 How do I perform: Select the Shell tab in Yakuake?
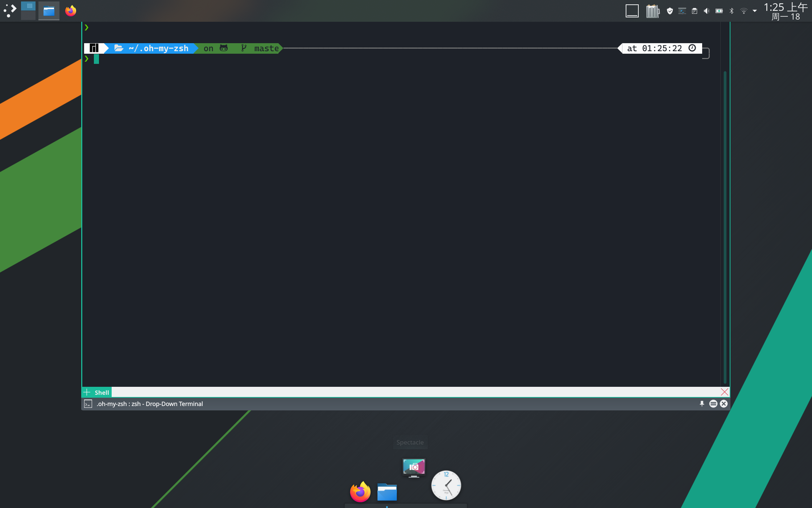(x=102, y=392)
